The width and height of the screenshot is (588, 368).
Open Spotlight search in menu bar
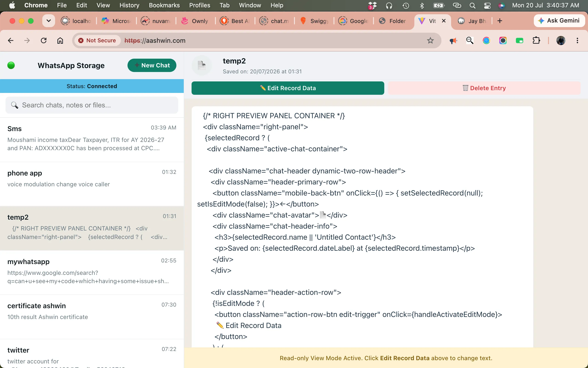tap(472, 5)
